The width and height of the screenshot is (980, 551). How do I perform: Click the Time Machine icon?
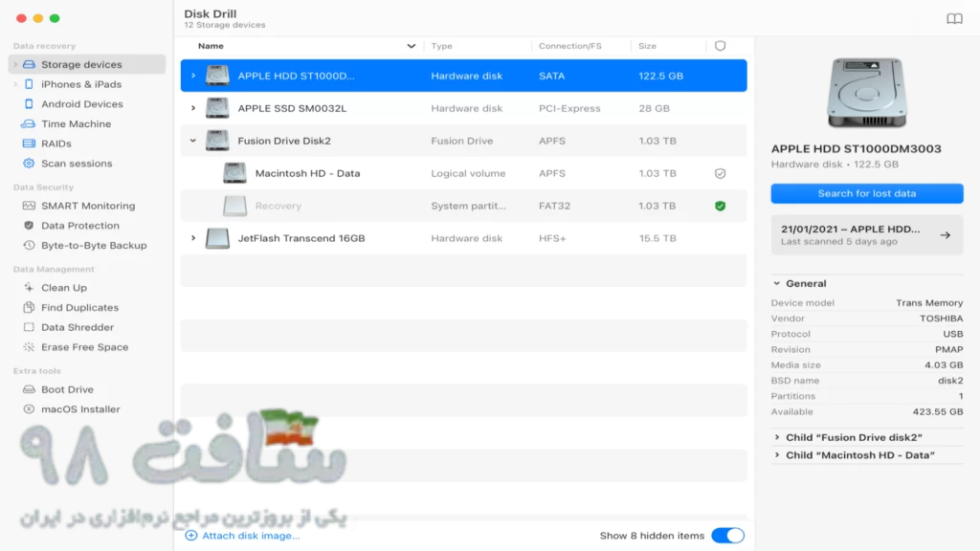tap(29, 123)
